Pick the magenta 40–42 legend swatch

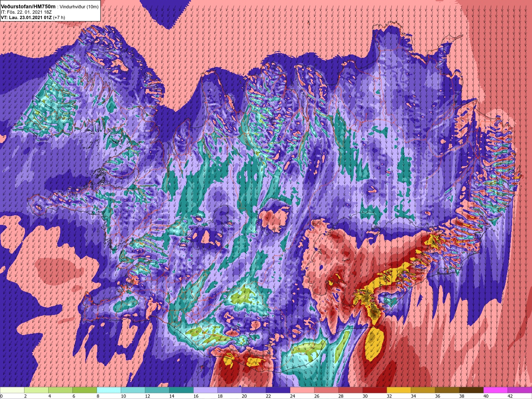(x=495, y=390)
